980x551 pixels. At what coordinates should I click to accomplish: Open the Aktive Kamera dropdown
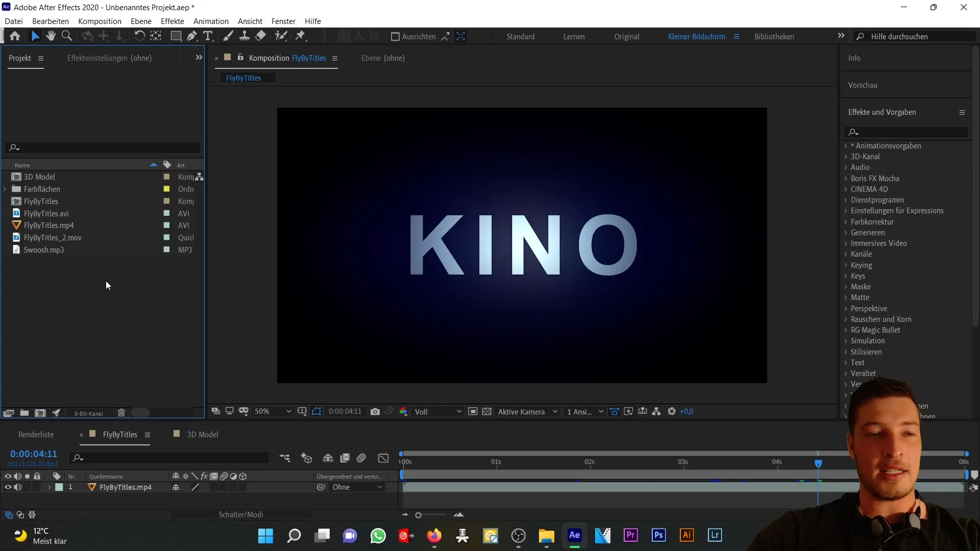point(528,412)
